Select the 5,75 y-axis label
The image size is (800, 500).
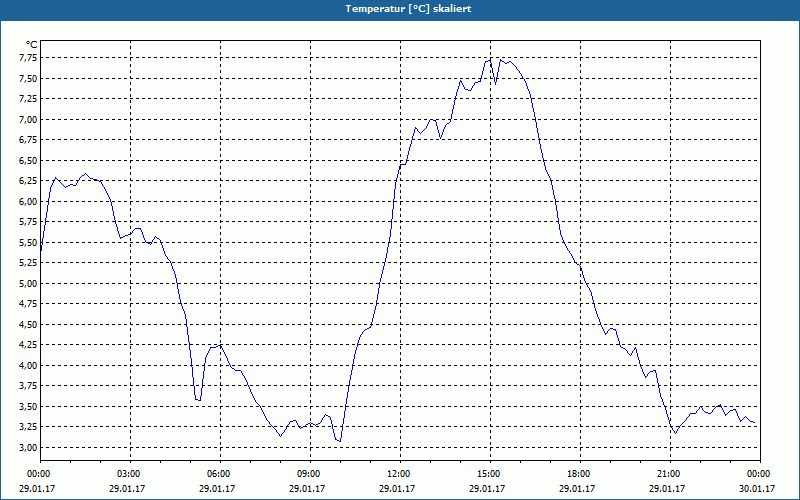coord(29,222)
